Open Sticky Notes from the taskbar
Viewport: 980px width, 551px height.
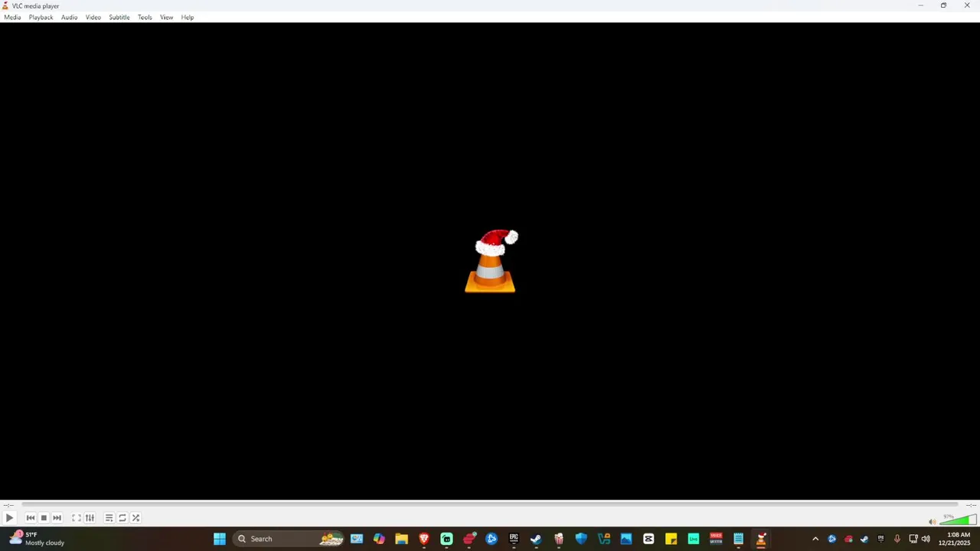tap(671, 539)
